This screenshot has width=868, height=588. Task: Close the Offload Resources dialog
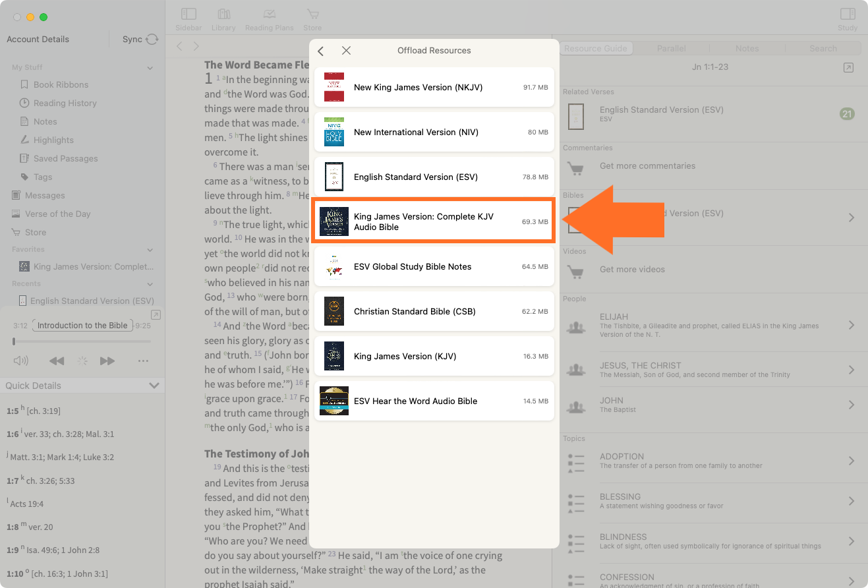coord(346,51)
